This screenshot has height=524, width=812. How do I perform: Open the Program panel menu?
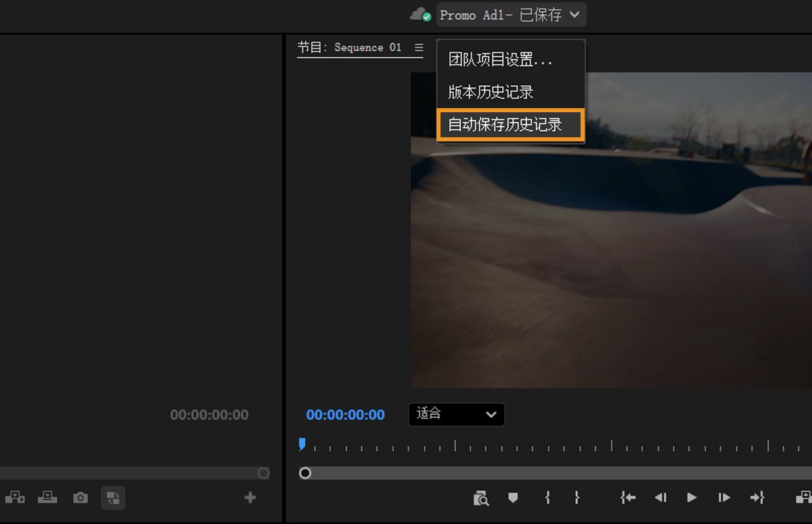pyautogui.click(x=419, y=47)
